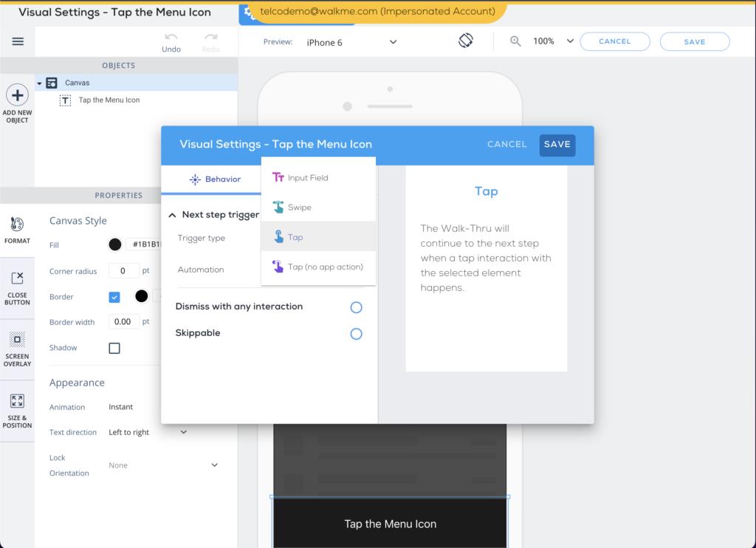Image resolution: width=756 pixels, height=548 pixels.
Task: Select Swipe from the trigger type list
Action: point(299,208)
